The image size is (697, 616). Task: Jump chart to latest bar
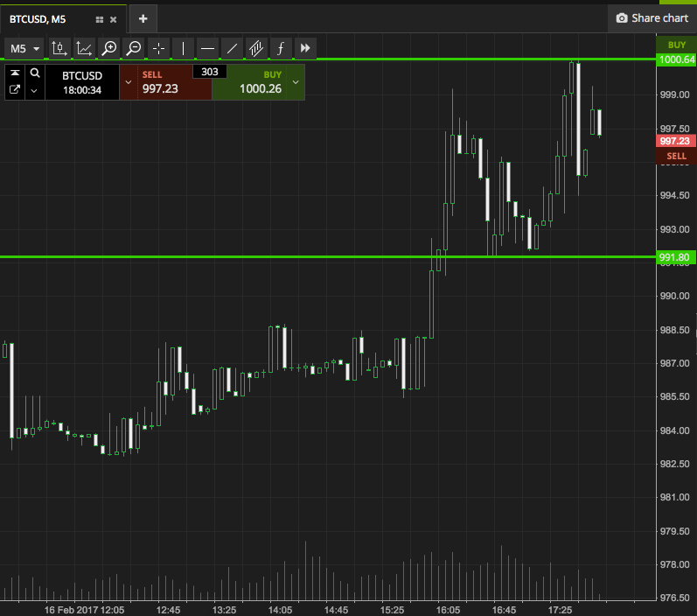point(305,48)
